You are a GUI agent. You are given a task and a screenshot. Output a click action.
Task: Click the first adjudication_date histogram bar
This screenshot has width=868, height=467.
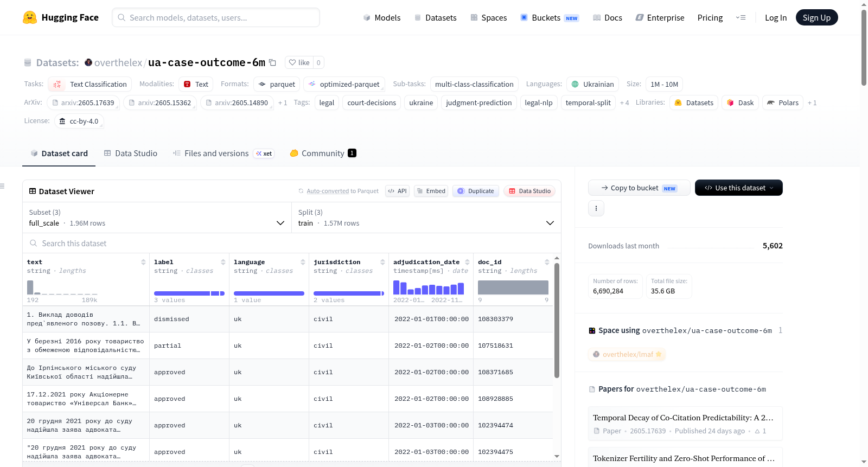pyautogui.click(x=397, y=287)
